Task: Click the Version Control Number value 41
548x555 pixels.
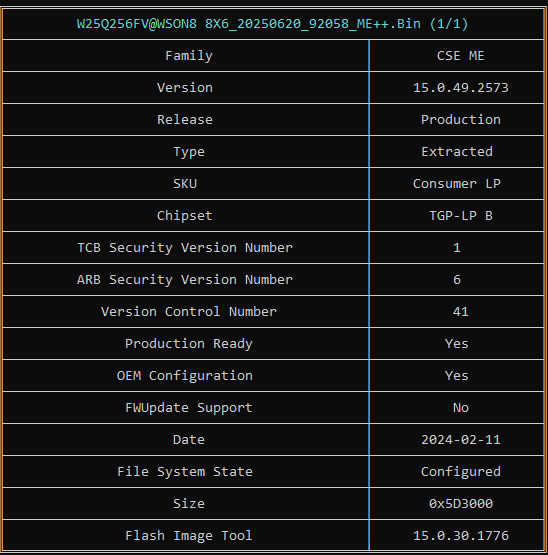Action: [x=460, y=312]
